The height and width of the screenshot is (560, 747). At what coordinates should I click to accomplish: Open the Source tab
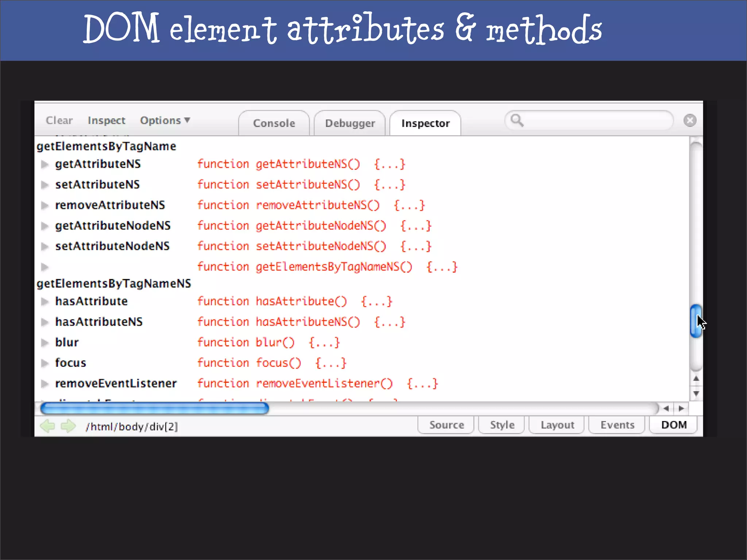(x=446, y=425)
